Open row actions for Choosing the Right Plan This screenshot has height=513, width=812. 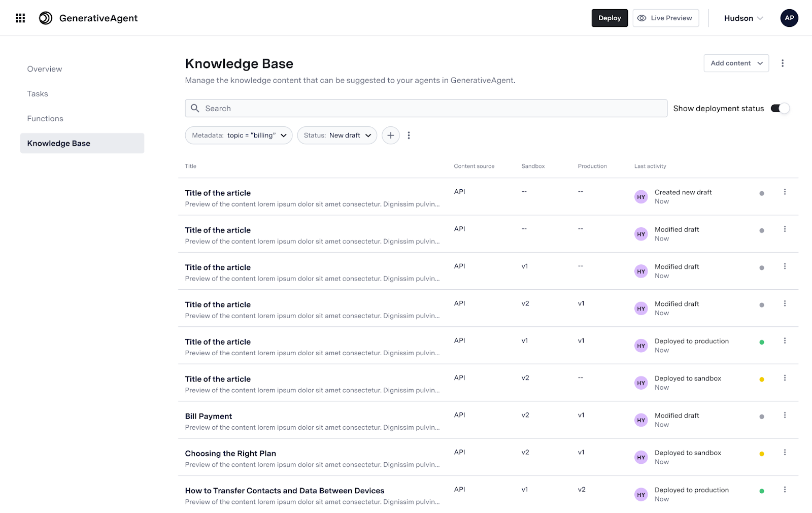tap(785, 453)
